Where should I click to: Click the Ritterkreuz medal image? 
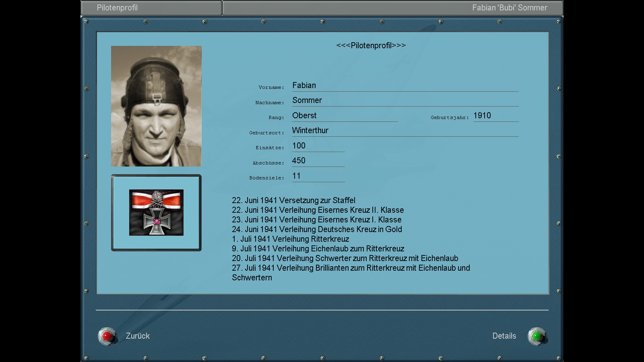[156, 212]
